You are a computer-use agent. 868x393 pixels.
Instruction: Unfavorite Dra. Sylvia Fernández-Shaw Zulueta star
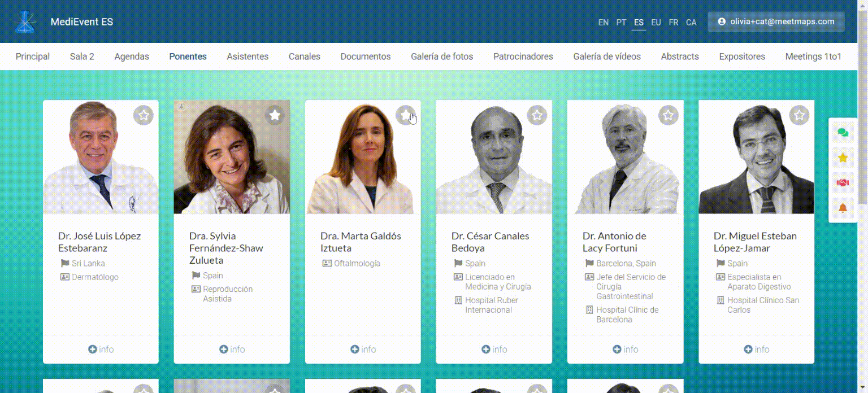pos(275,115)
